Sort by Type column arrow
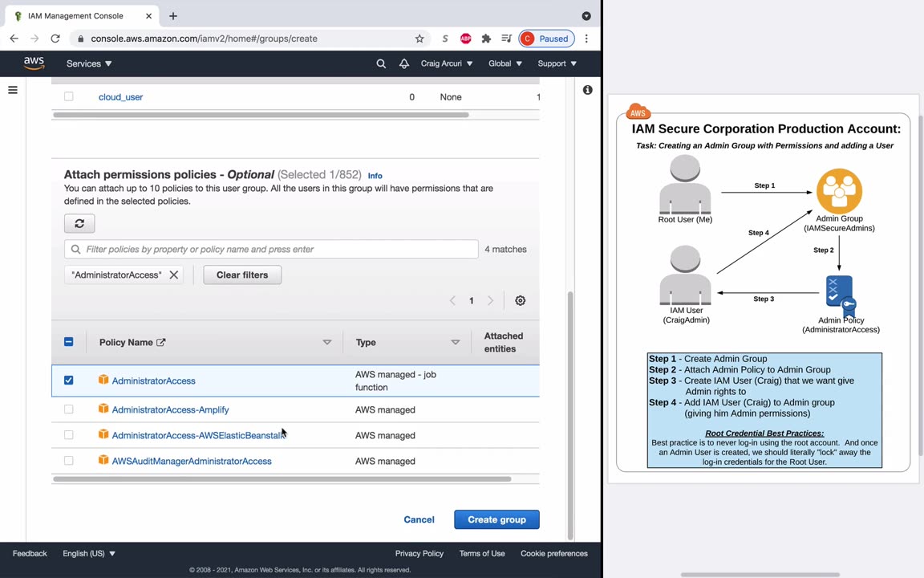This screenshot has height=578, width=924. click(455, 342)
